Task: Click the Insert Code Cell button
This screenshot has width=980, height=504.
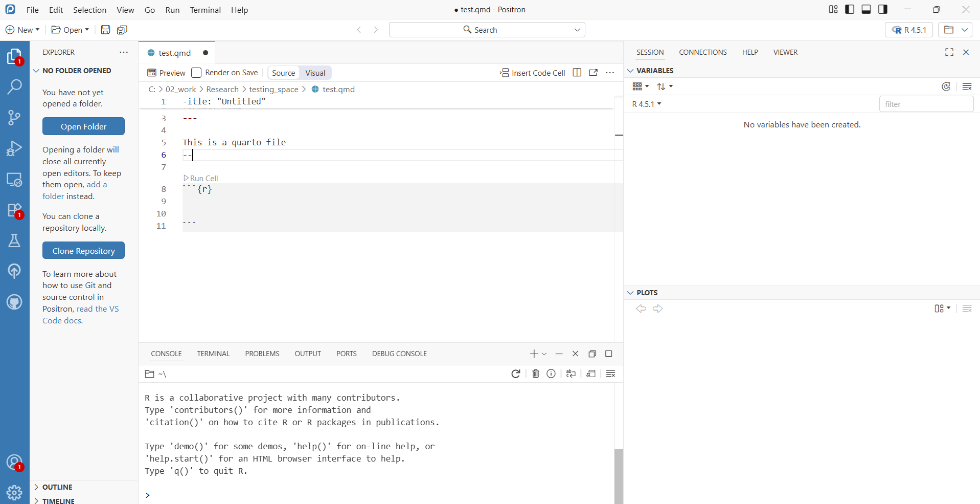Action: point(532,73)
